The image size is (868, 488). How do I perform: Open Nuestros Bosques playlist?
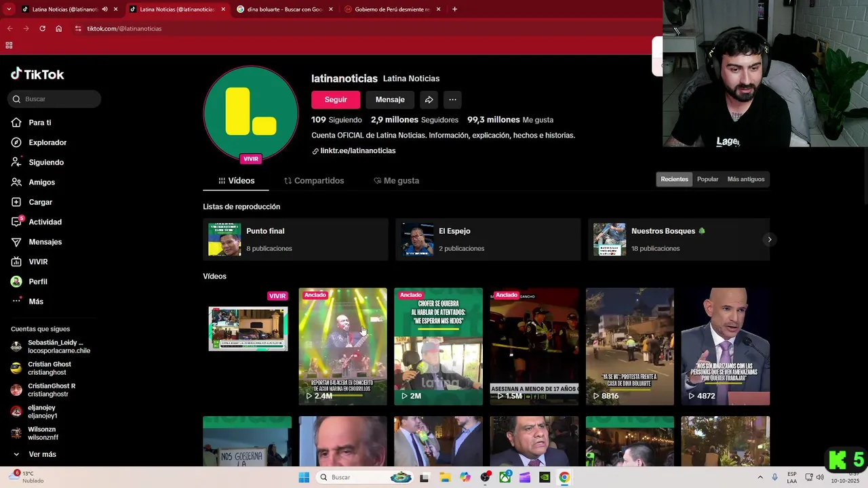click(678, 239)
